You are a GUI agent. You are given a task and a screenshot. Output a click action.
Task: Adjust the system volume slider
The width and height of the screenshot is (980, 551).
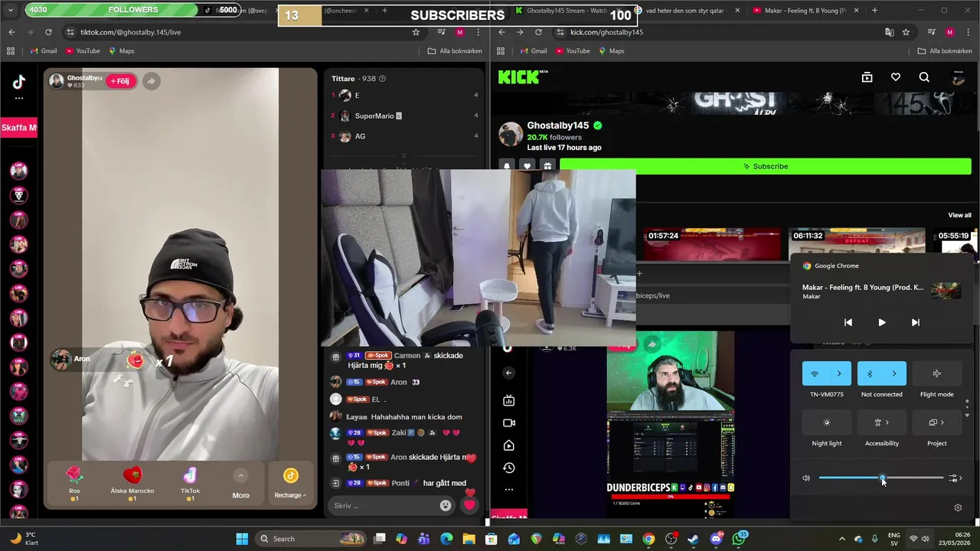pyautogui.click(x=880, y=478)
